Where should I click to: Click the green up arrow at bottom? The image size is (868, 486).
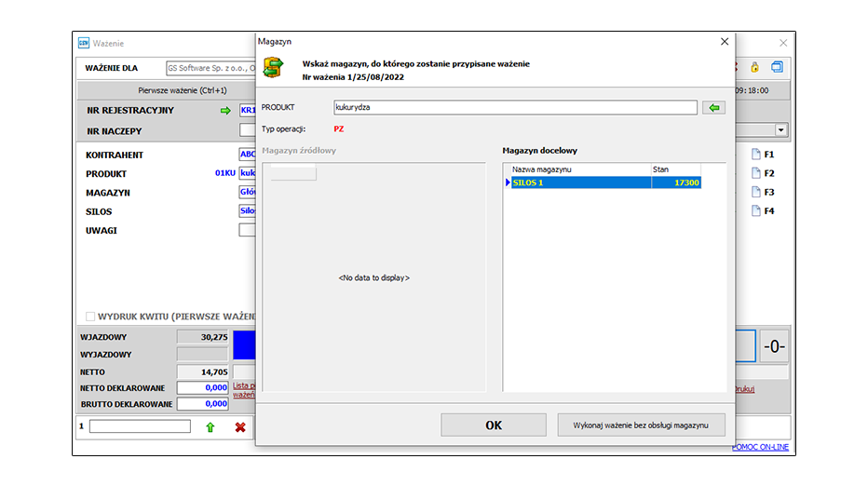(210, 426)
